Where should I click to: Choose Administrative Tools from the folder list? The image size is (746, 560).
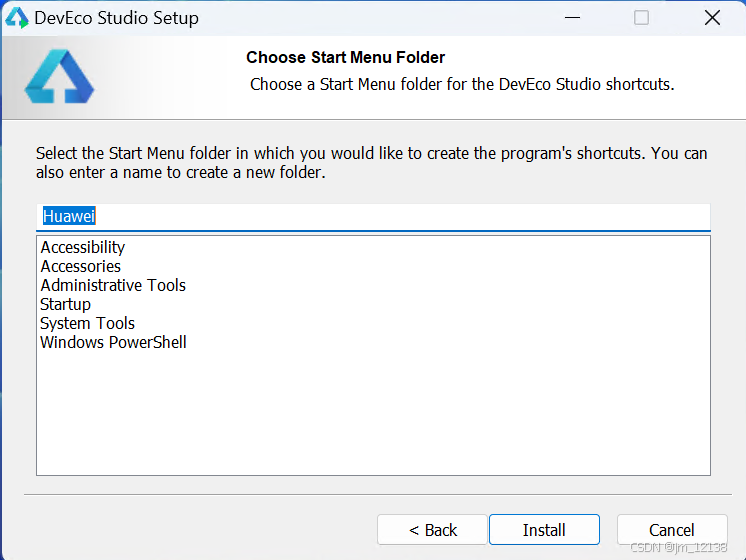[113, 285]
